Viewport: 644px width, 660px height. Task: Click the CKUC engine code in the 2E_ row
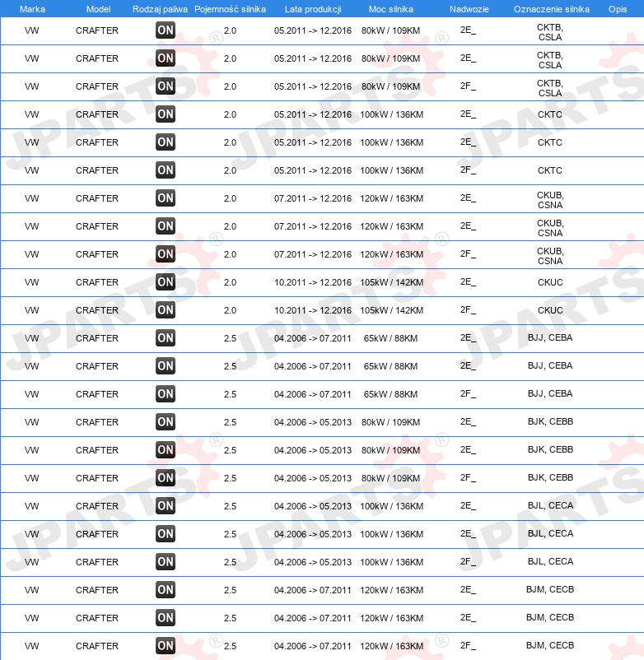pos(550,282)
